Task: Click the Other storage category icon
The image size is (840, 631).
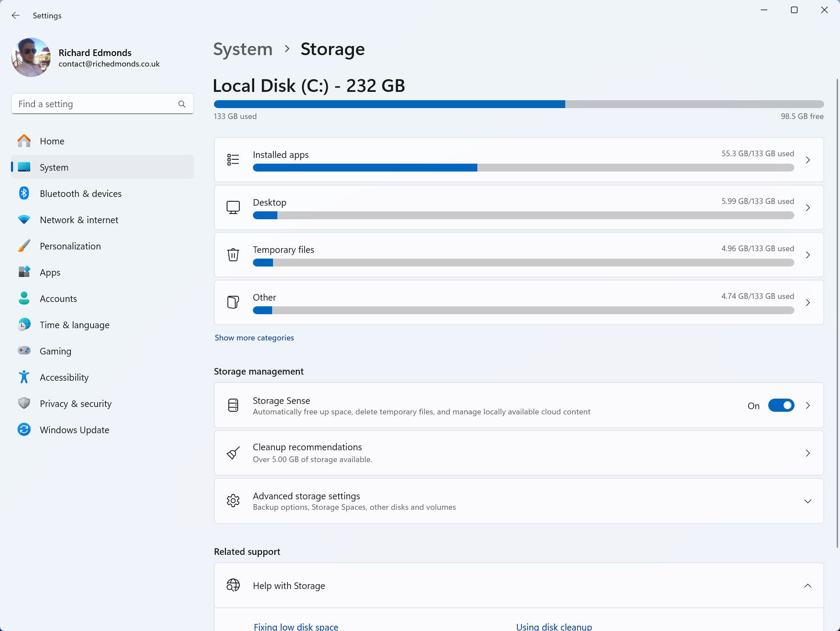Action: coord(233,302)
